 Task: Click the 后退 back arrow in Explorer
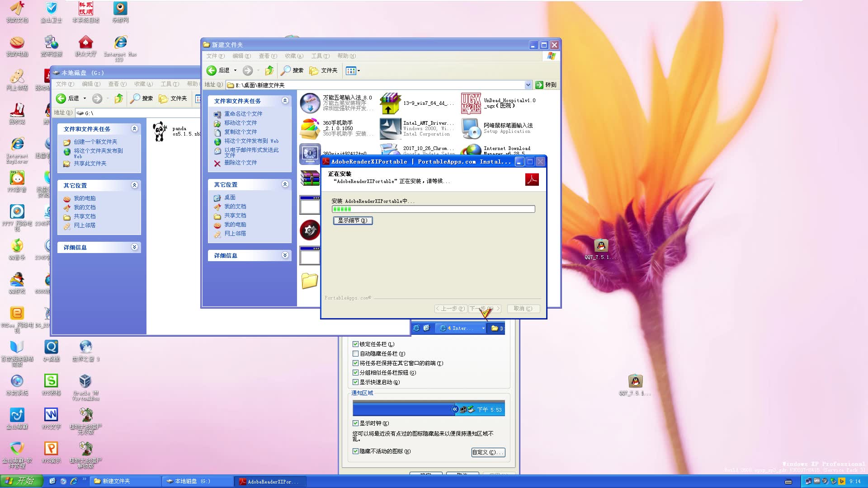coord(212,70)
